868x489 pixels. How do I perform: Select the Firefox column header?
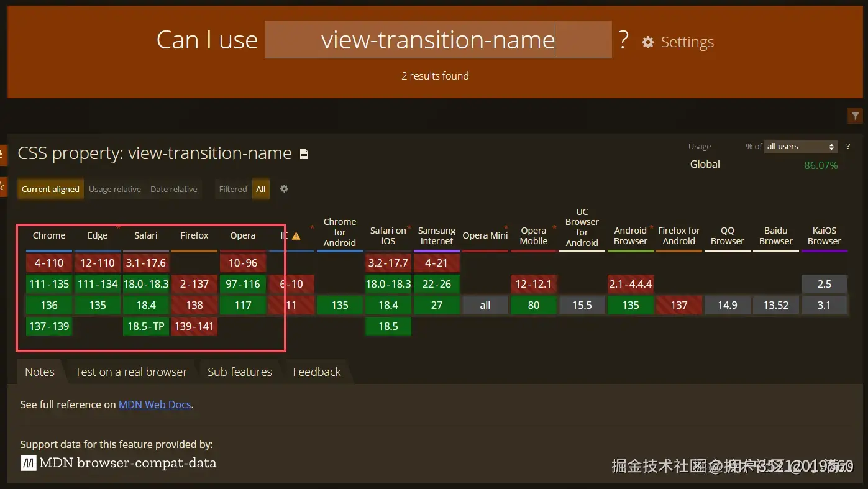point(194,235)
